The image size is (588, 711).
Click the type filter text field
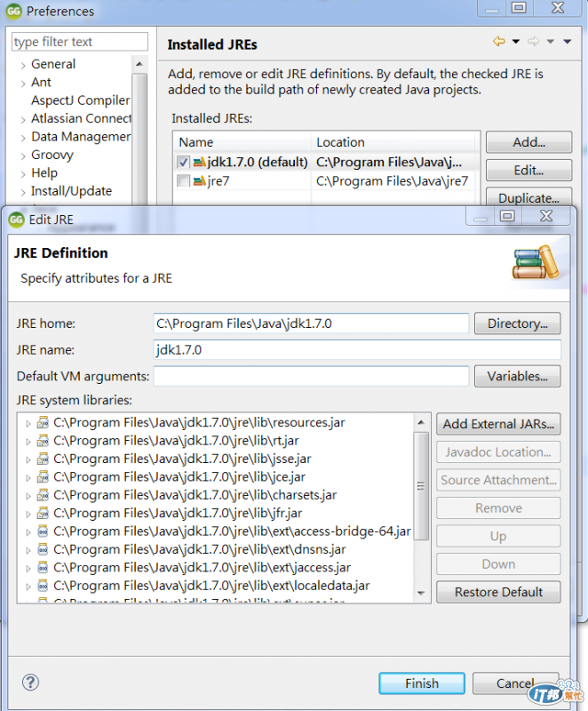[x=80, y=42]
